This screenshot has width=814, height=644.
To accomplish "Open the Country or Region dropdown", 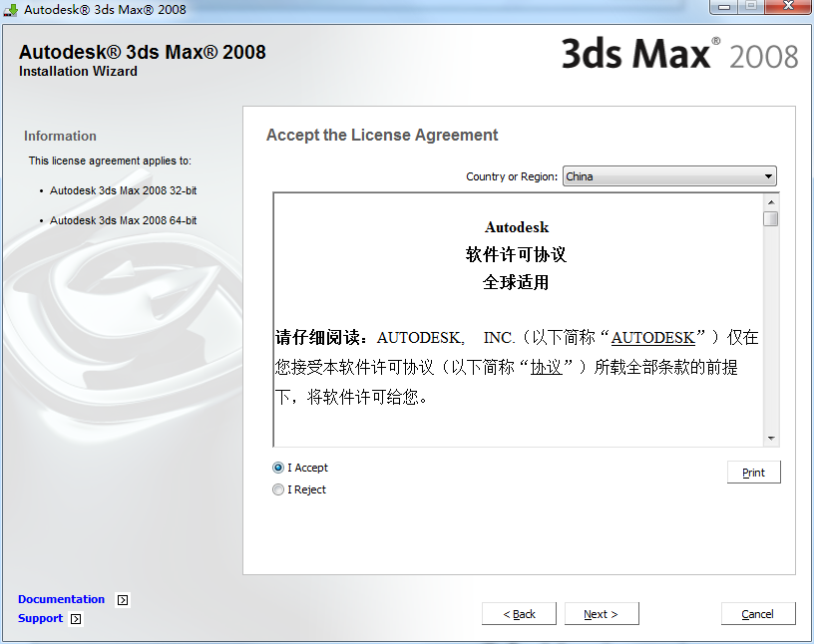I will (x=669, y=176).
